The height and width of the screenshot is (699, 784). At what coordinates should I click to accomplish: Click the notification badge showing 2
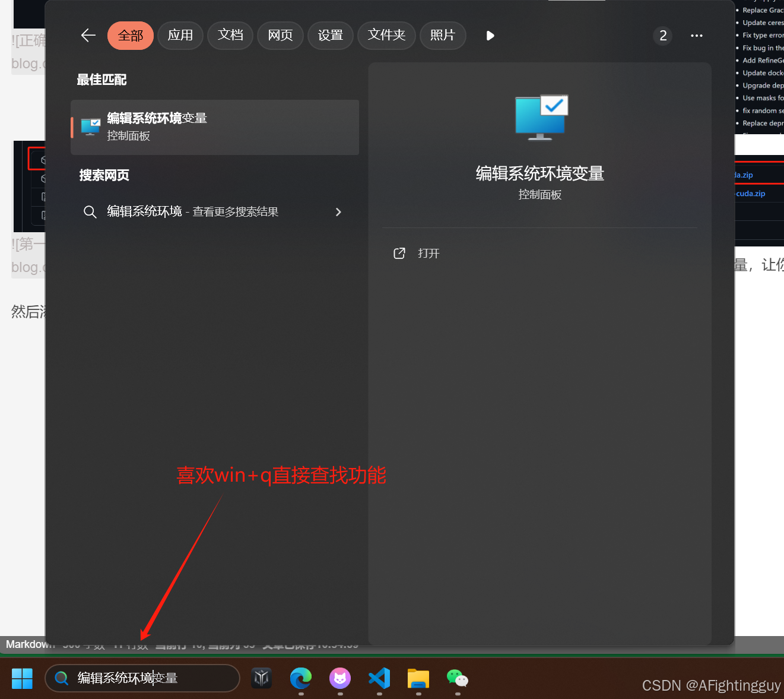pos(663,36)
